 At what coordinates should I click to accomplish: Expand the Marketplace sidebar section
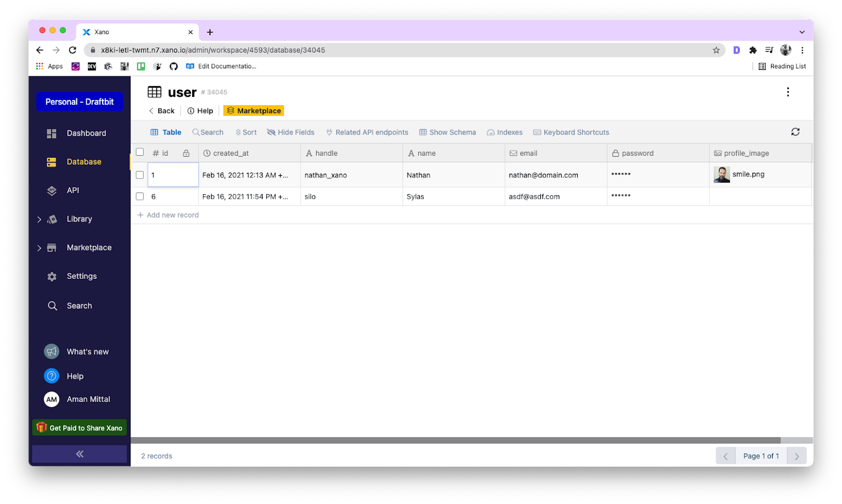pos(39,248)
